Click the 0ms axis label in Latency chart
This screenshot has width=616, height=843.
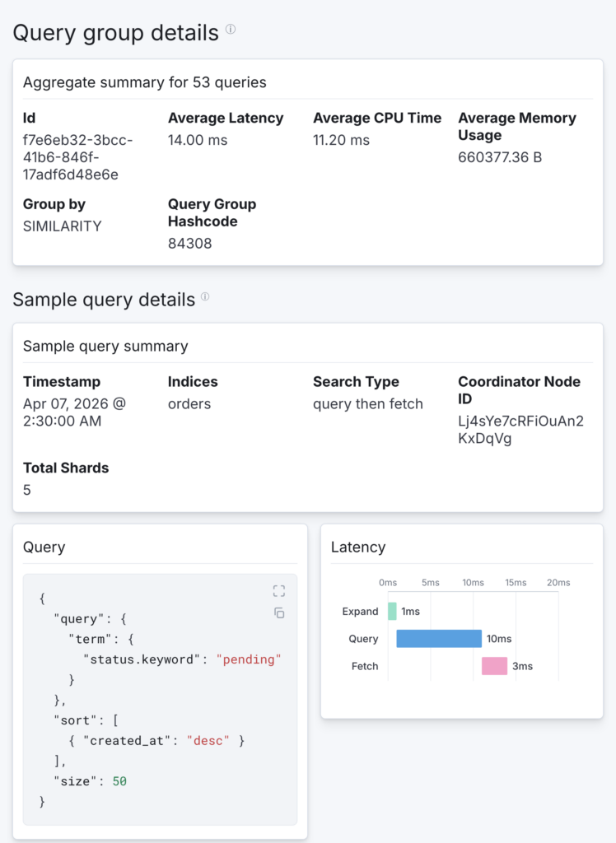388,583
